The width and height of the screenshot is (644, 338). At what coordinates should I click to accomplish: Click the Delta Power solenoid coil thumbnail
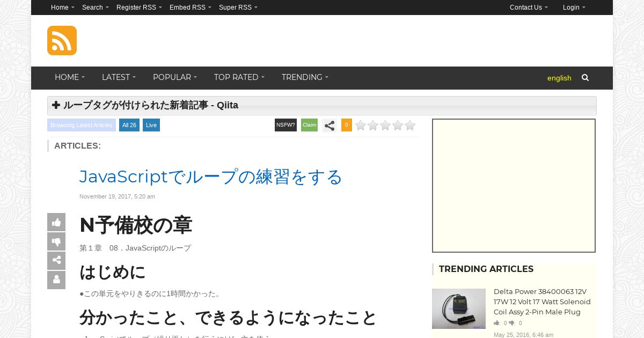[459, 308]
